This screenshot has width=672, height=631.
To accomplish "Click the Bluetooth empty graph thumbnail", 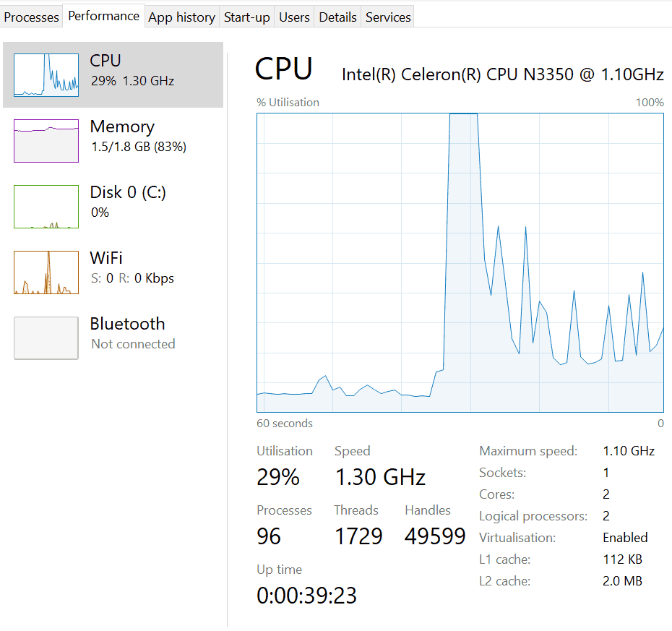I will point(46,338).
